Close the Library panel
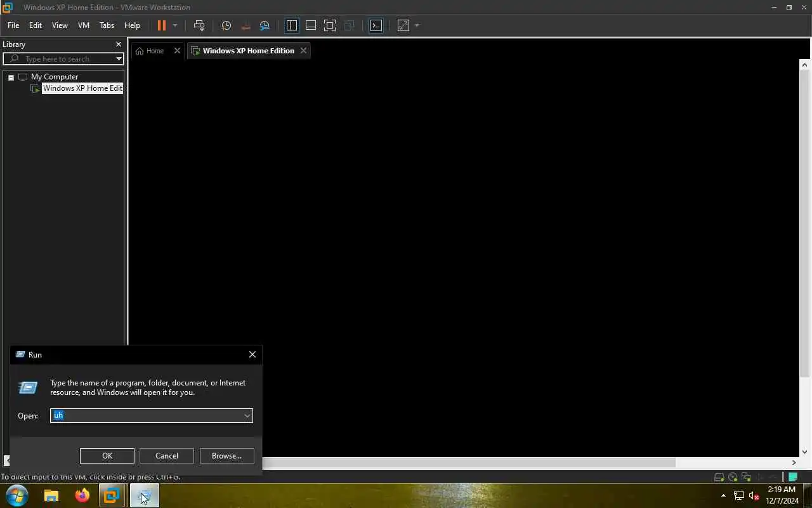The height and width of the screenshot is (508, 812). tap(118, 44)
